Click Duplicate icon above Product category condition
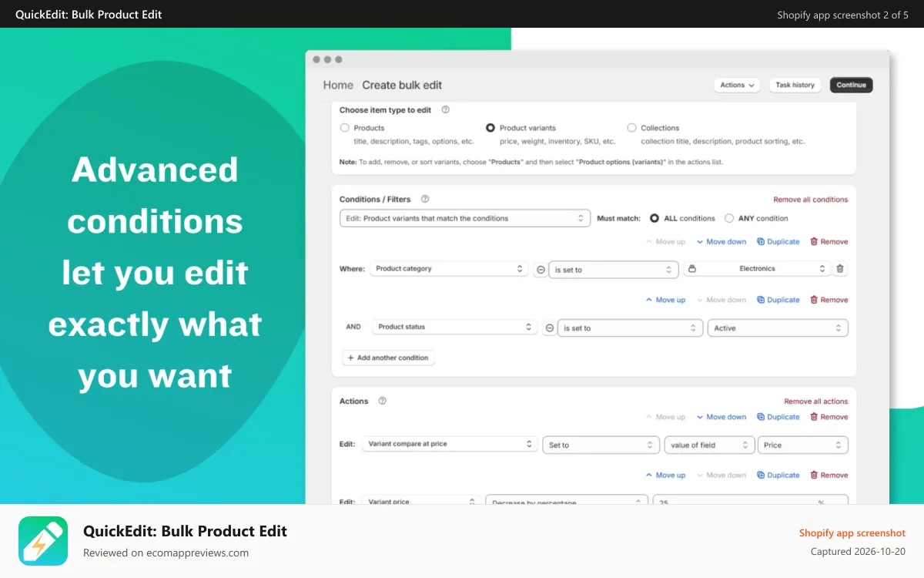 (761, 241)
